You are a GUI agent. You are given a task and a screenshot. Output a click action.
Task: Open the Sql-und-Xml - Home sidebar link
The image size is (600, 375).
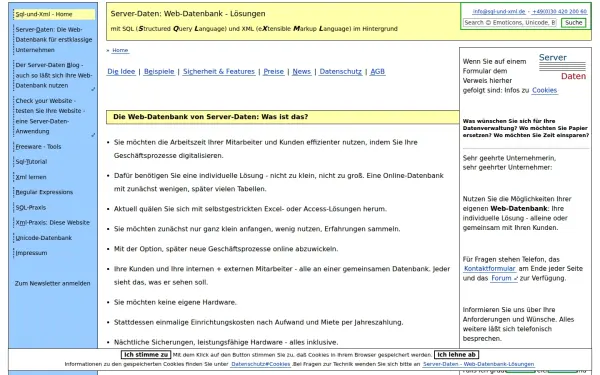54,15
